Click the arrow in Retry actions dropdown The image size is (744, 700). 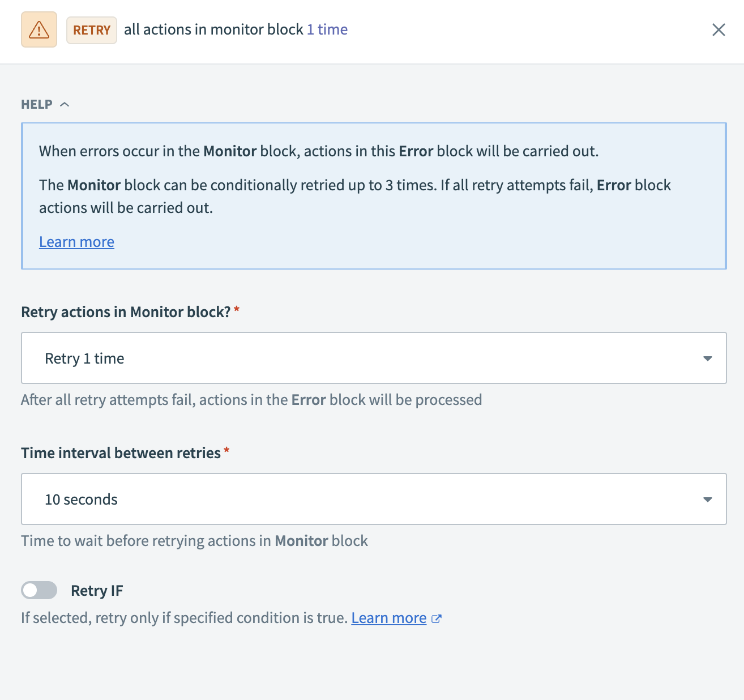click(x=707, y=358)
